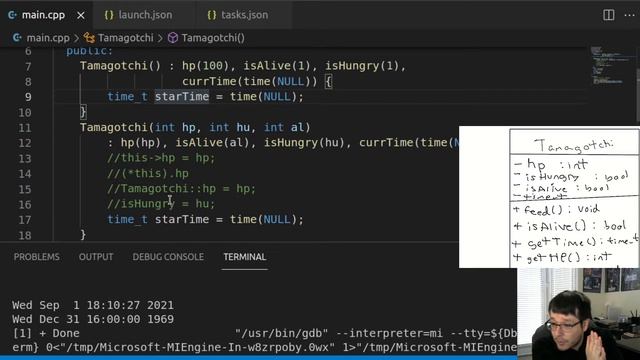Image resolution: width=640 pixels, height=360 pixels.
Task: Click 'public:' keyword on line 6
Action: pos(89,51)
